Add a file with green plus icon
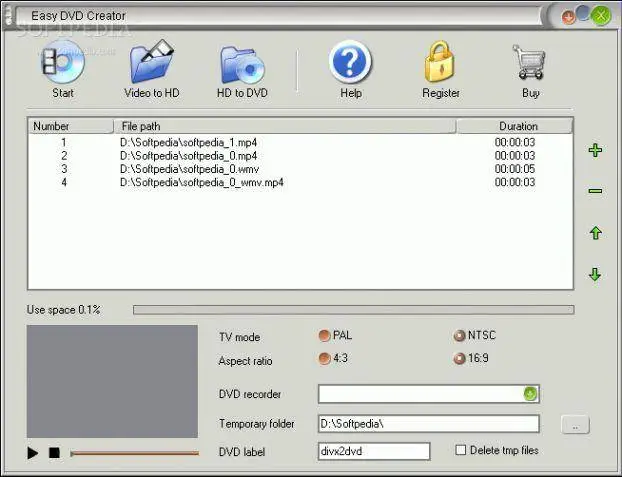622x477 pixels. pos(595,150)
